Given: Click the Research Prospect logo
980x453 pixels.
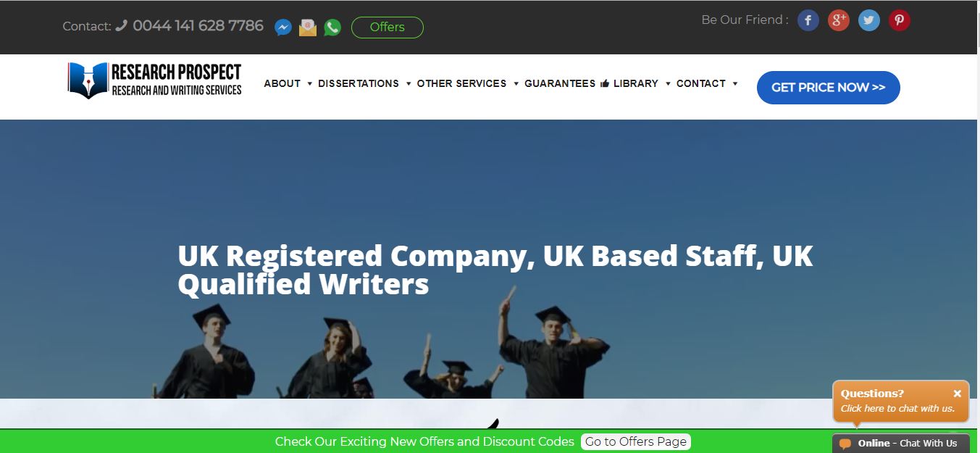Looking at the screenshot, I should point(154,80).
